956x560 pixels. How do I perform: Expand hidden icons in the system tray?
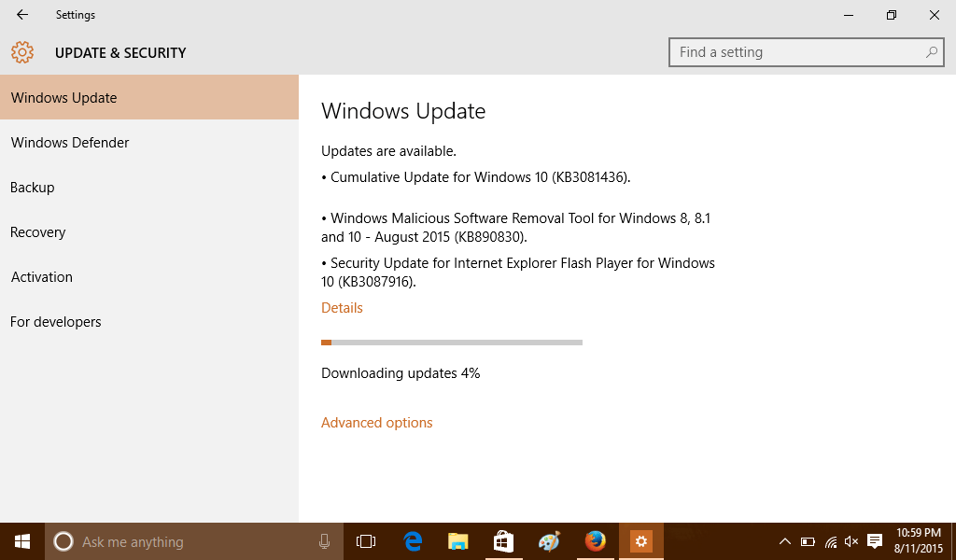[785, 541]
